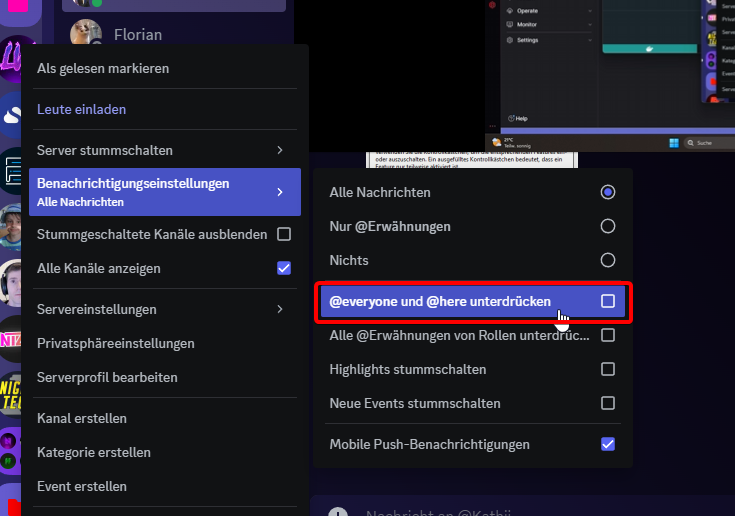Select Kanal erstellen in the context menu
Image resolution: width=735 pixels, height=516 pixels.
(x=82, y=418)
